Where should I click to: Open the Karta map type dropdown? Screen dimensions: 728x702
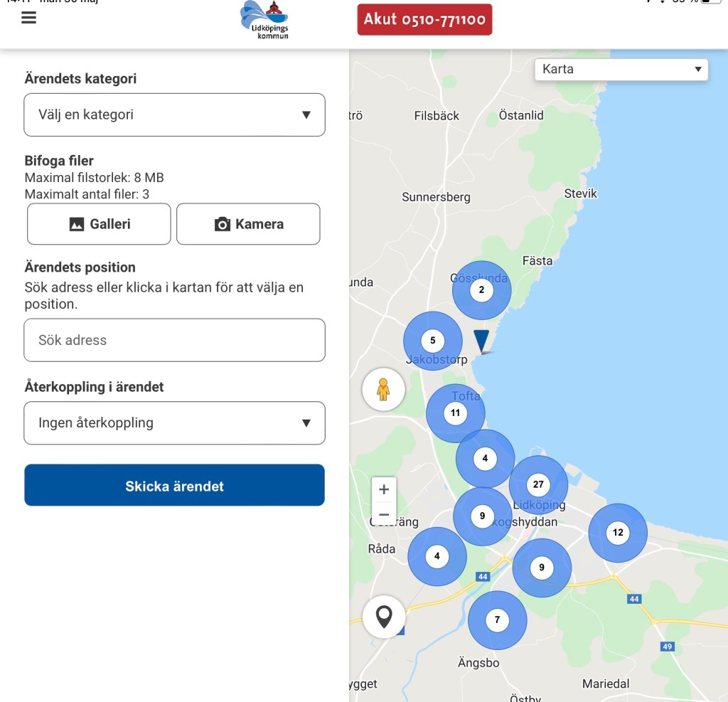click(x=621, y=69)
